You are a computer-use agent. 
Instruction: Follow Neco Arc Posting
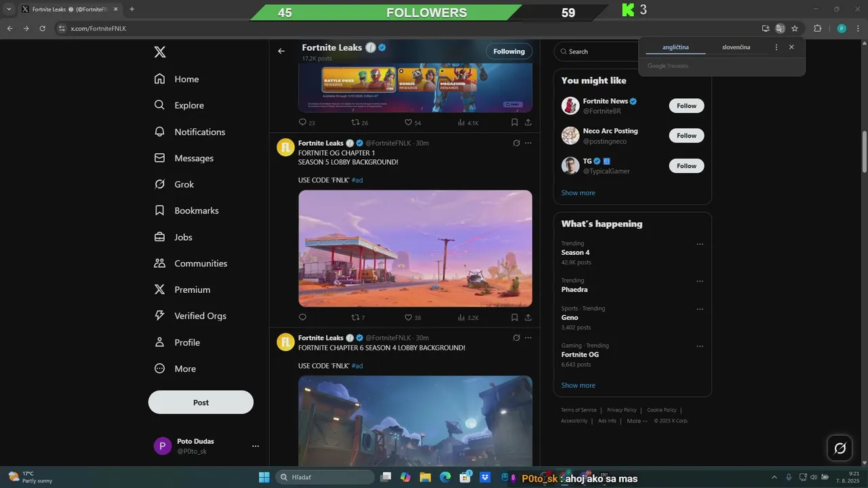[x=686, y=136]
